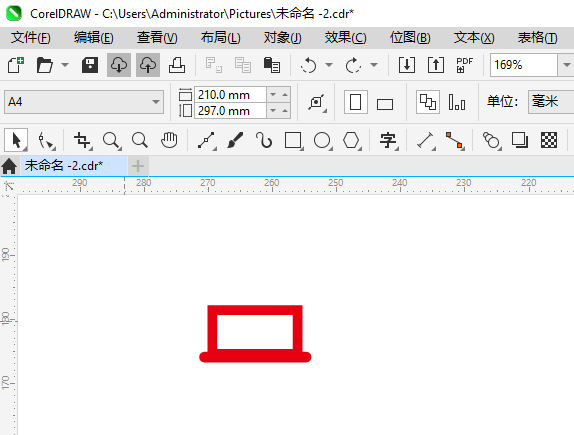Image resolution: width=574 pixels, height=435 pixels.
Task: Toggle Portrait page orientation
Action: [355, 102]
